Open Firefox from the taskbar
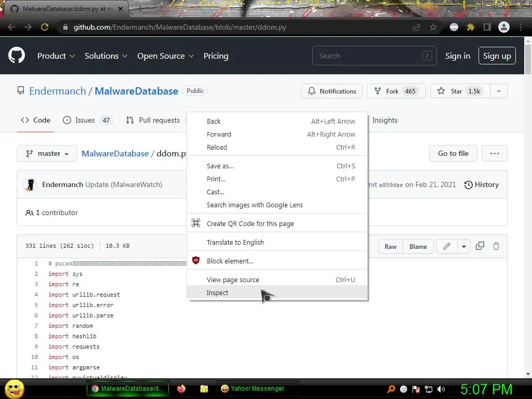Image resolution: width=532 pixels, height=399 pixels. 181,389
